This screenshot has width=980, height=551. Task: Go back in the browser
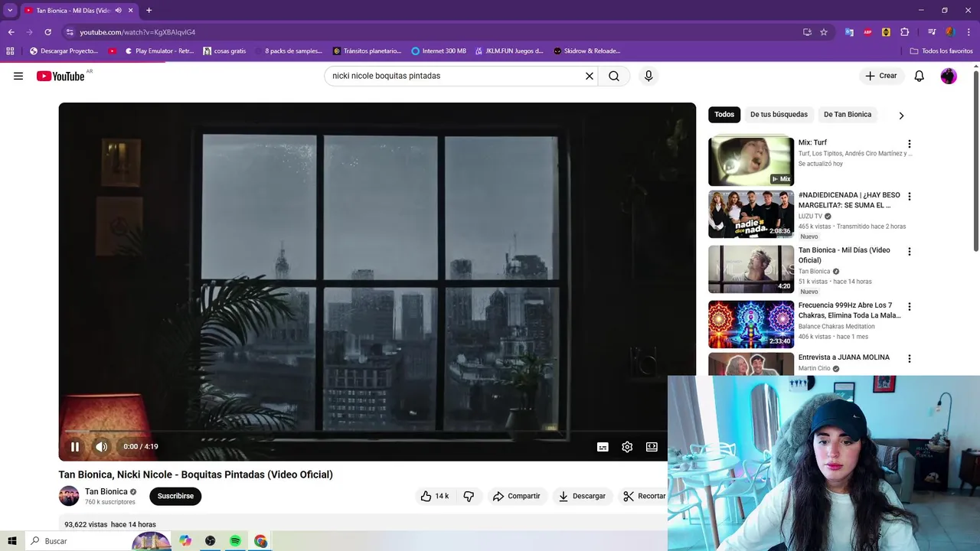(x=11, y=32)
